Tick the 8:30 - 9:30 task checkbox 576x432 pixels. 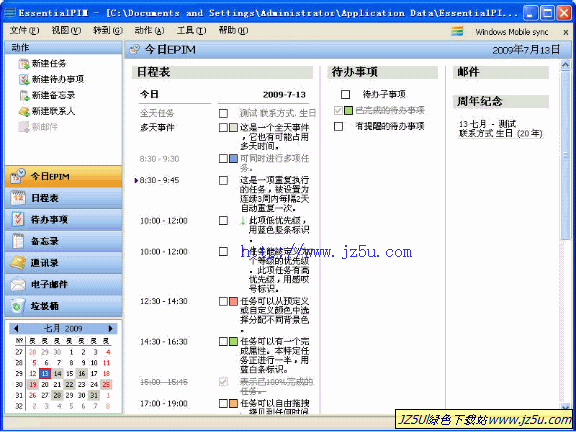pyautogui.click(x=223, y=159)
